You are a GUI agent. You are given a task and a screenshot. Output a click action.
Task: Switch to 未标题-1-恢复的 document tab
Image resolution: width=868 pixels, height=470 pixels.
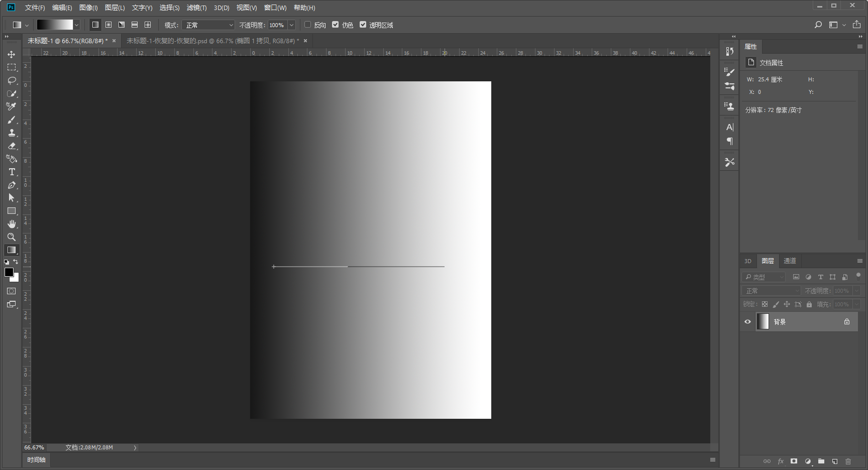coord(213,41)
